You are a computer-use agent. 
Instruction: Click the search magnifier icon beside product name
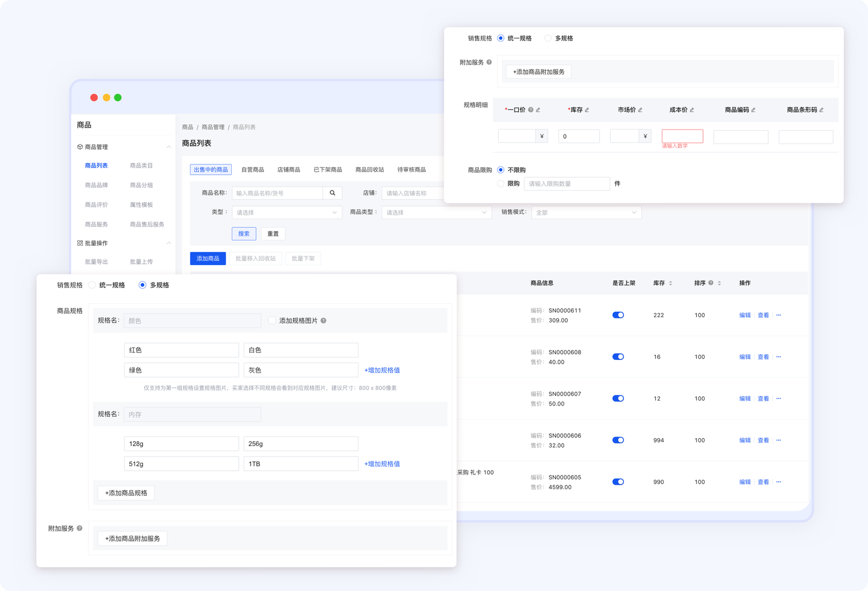click(332, 193)
